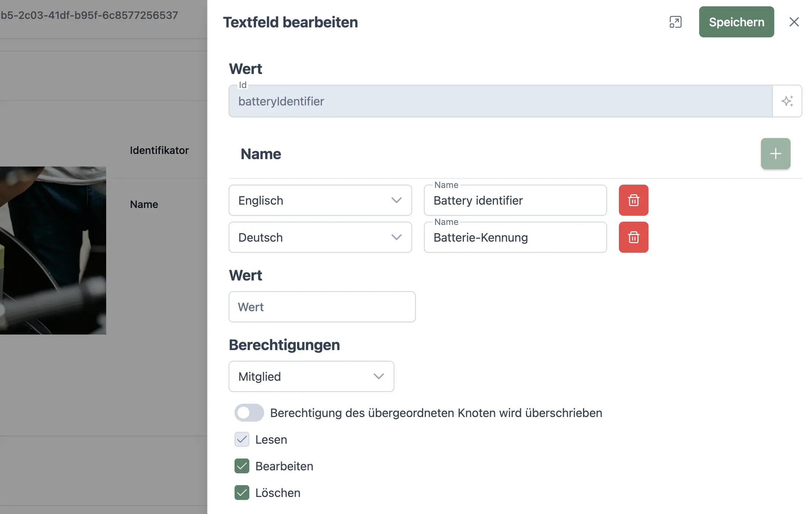This screenshot has width=812, height=514.
Task: Click the bicycle photo thumbnail
Action: (x=53, y=250)
